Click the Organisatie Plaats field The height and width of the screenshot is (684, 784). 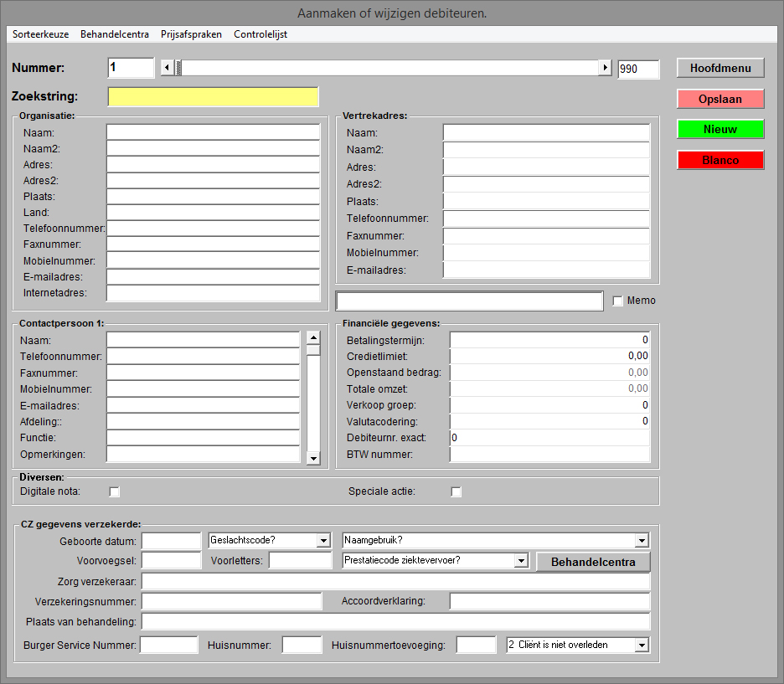(x=213, y=197)
